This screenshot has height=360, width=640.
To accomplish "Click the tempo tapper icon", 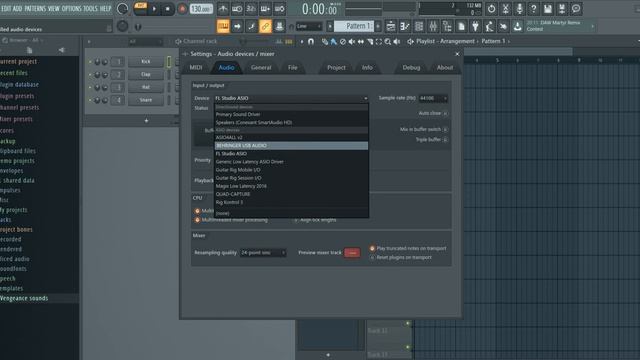I will (x=489, y=27).
